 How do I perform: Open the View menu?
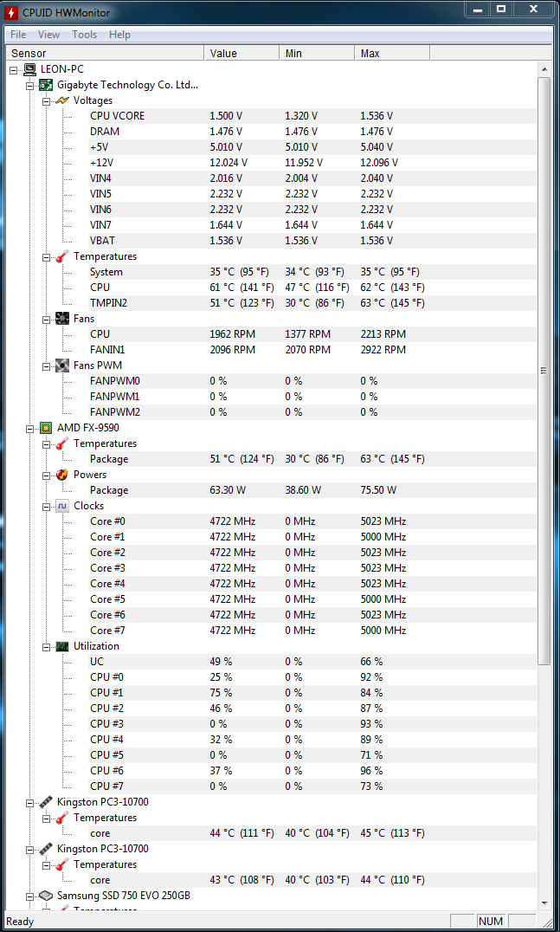pyautogui.click(x=48, y=35)
